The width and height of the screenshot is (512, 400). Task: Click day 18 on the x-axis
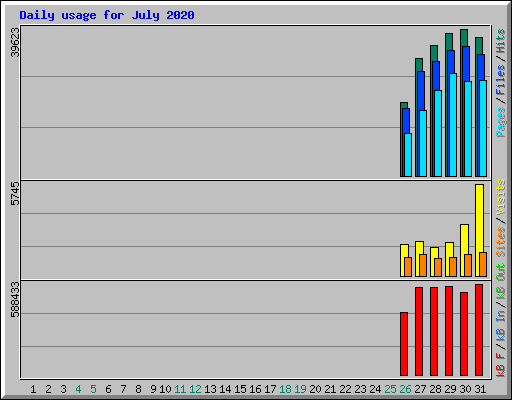tap(285, 389)
